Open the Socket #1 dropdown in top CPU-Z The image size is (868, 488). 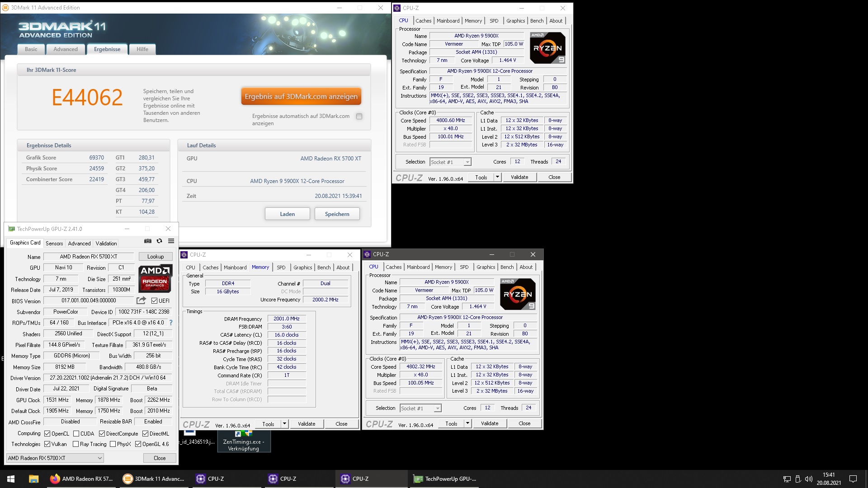pos(450,162)
